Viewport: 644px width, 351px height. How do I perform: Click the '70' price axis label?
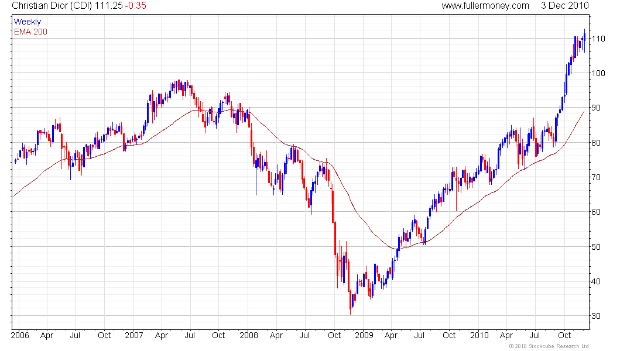pos(596,177)
